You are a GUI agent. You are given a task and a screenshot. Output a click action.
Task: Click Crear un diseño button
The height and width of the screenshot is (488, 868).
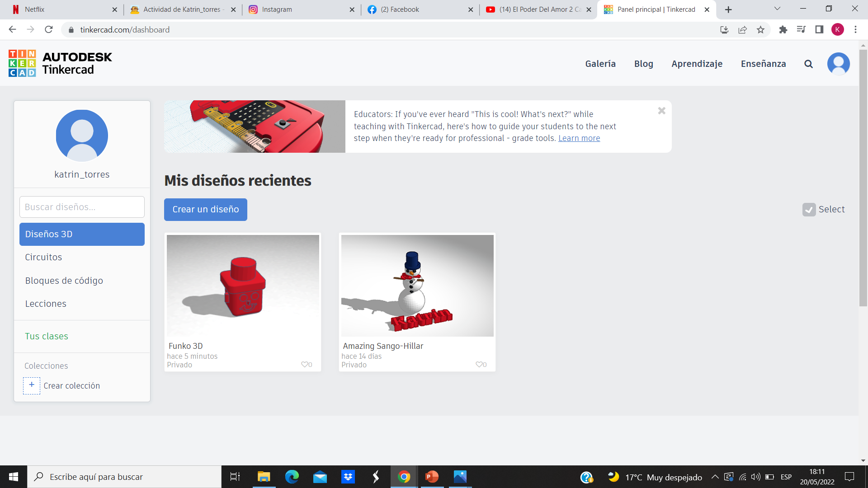205,210
